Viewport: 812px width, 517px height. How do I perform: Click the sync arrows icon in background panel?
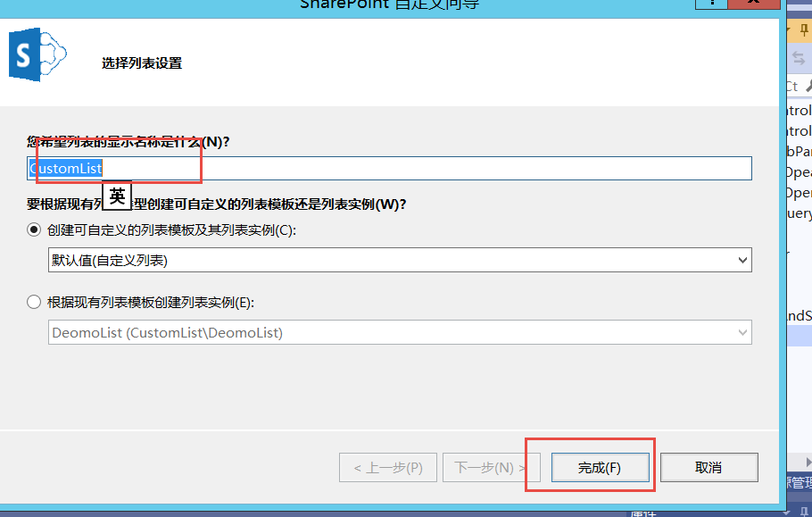pos(799,58)
